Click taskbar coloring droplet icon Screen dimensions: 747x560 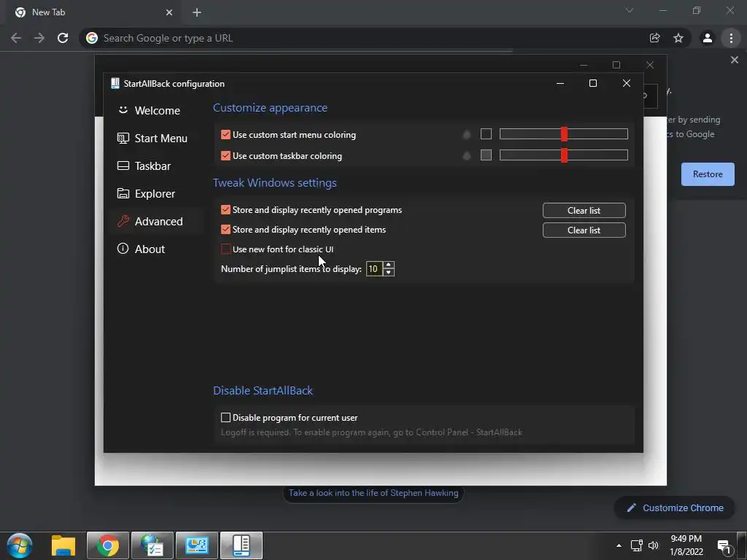467,156
